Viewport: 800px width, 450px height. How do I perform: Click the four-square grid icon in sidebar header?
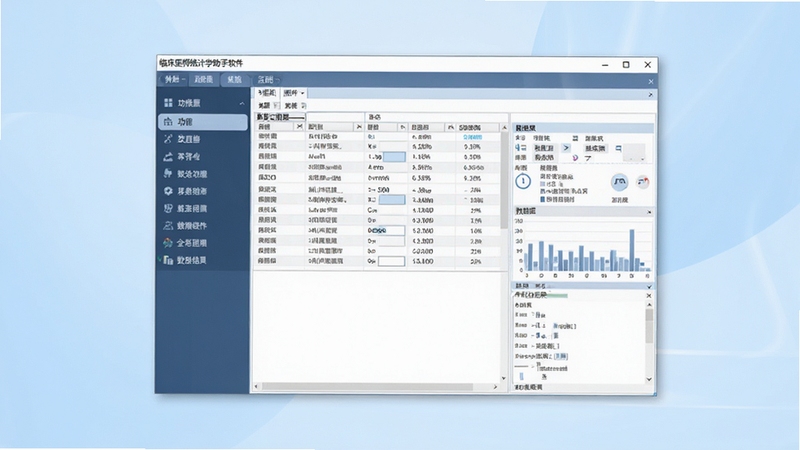168,103
